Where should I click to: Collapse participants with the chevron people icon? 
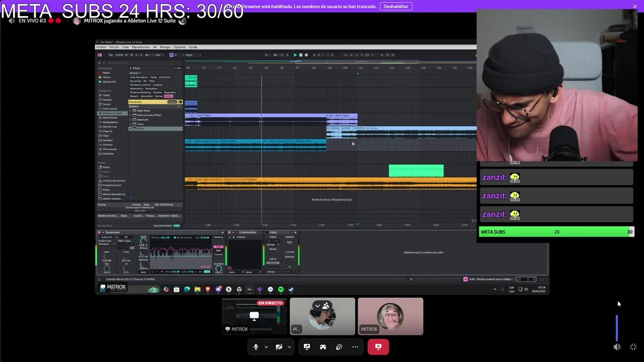(x=322, y=306)
